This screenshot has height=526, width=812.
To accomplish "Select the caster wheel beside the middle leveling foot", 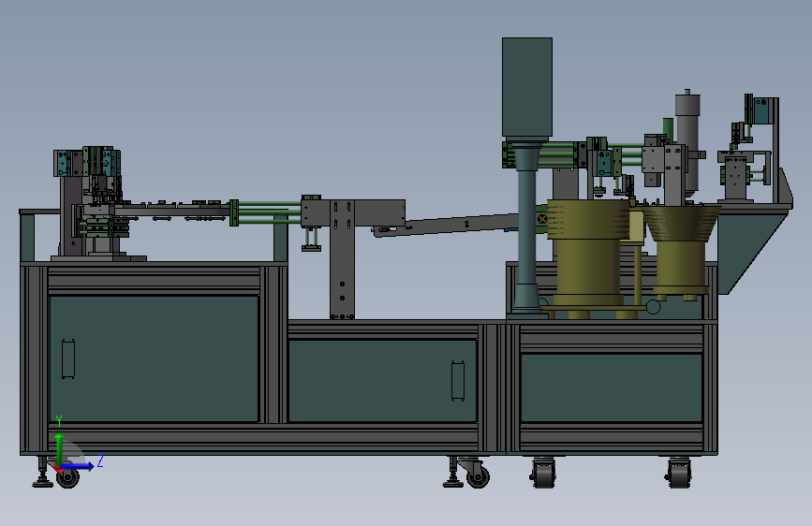I will [477, 474].
